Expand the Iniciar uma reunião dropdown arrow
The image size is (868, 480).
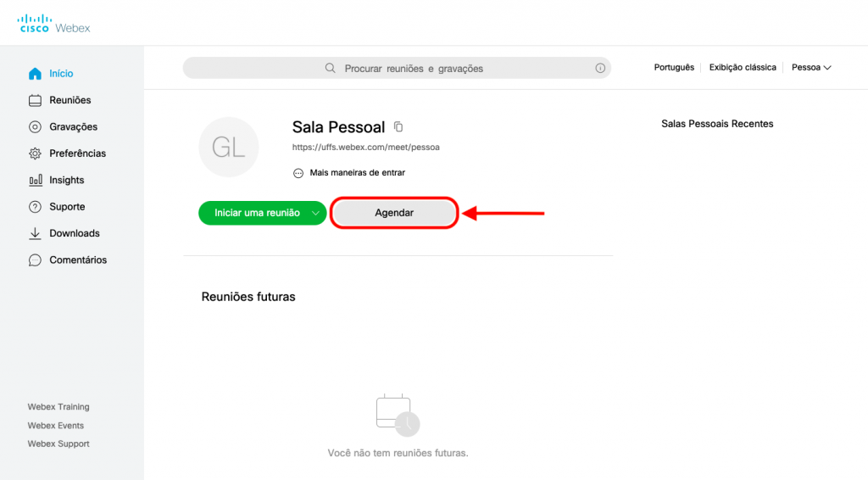[315, 214]
